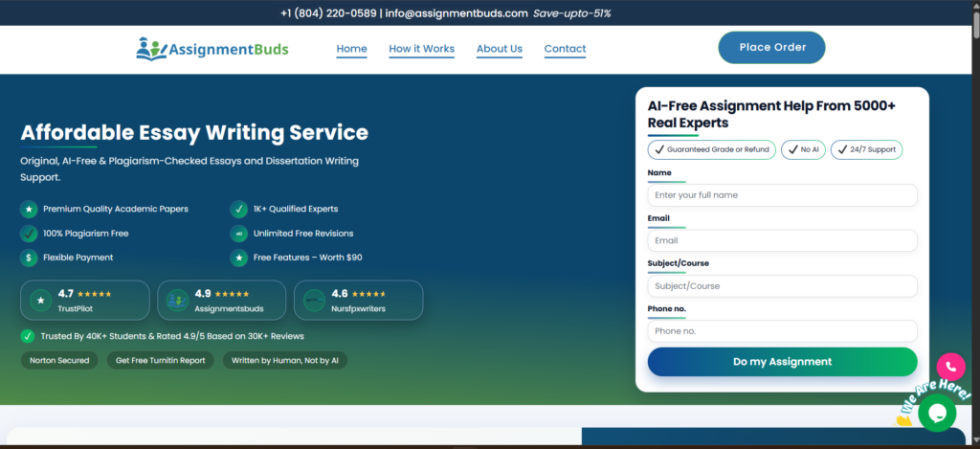Click the star icon beside Free Features – Worth $90
The height and width of the screenshot is (449, 980).
238,257
